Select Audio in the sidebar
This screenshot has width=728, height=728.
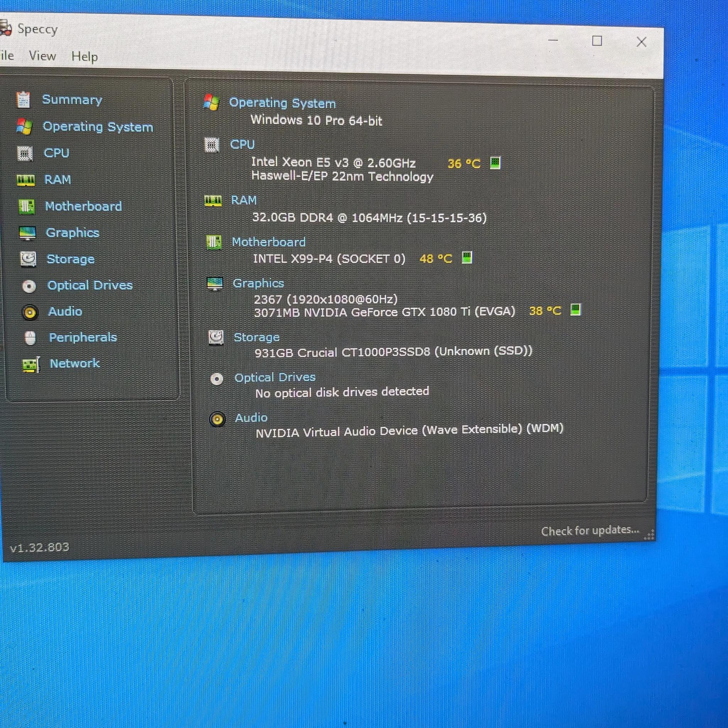point(65,312)
